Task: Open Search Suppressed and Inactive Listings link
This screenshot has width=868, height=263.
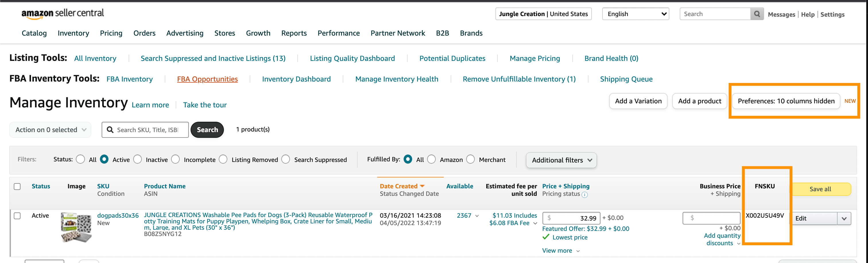Action: (213, 58)
